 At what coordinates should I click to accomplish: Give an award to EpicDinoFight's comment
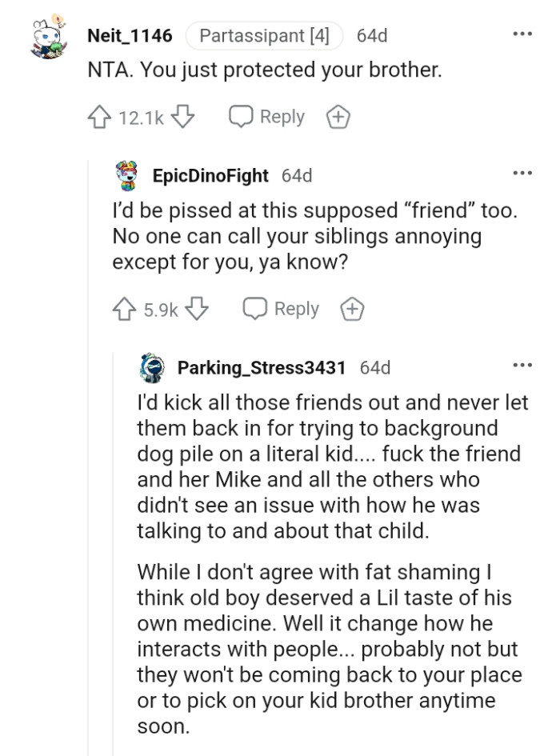(350, 309)
